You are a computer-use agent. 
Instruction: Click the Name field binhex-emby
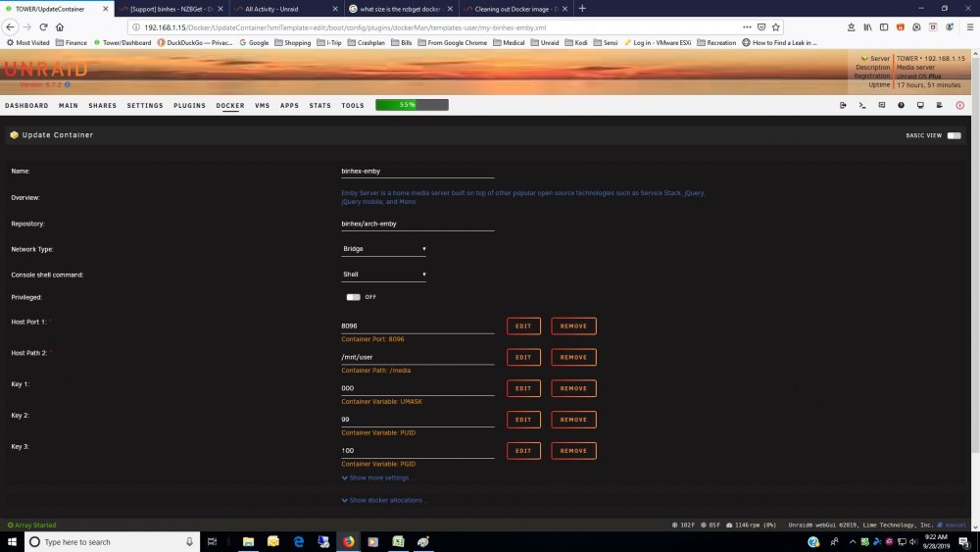click(x=417, y=171)
